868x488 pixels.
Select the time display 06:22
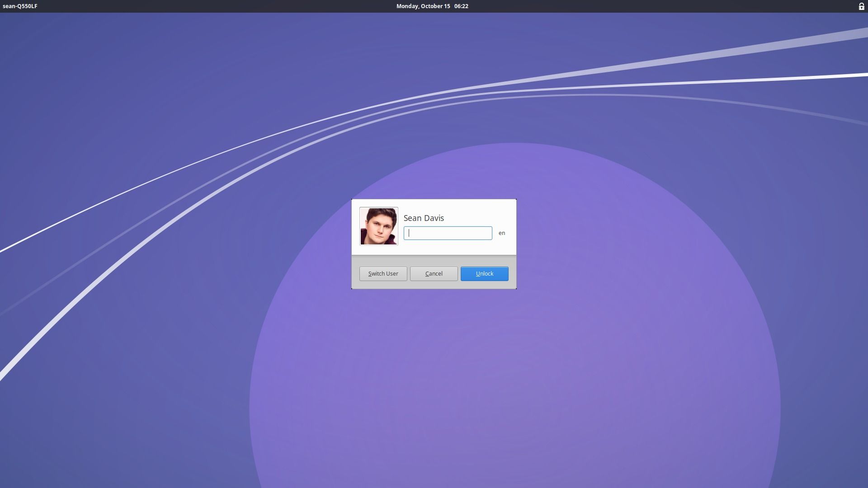[x=461, y=6]
